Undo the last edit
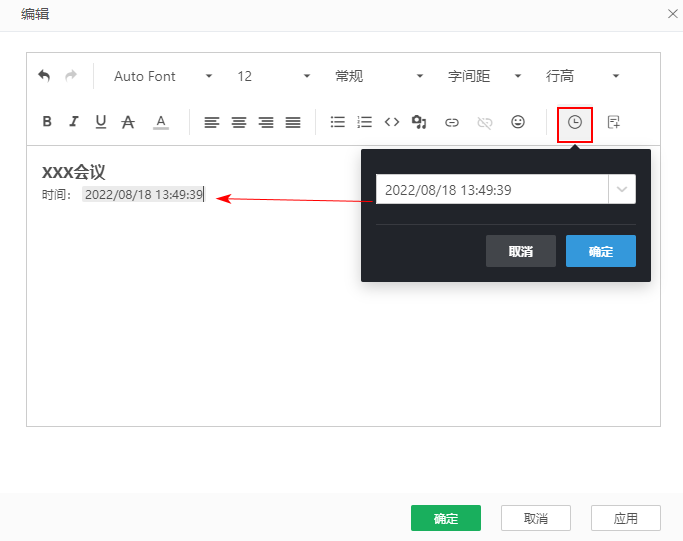Screen dimensions: 683x541 click(44, 76)
